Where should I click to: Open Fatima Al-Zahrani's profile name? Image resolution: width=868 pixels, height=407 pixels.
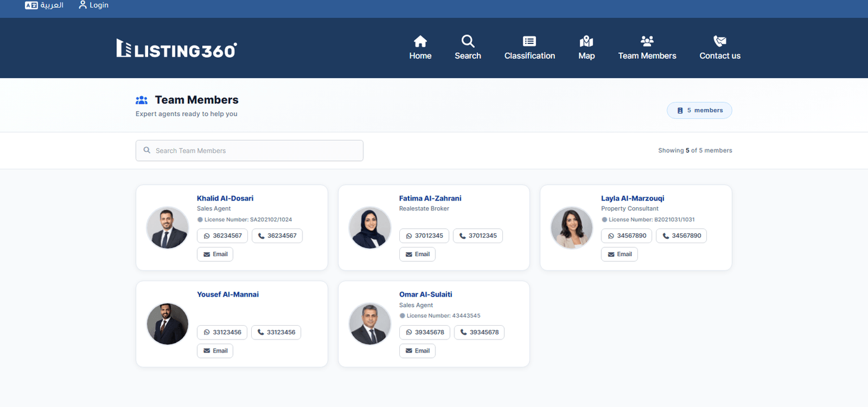[x=430, y=199]
